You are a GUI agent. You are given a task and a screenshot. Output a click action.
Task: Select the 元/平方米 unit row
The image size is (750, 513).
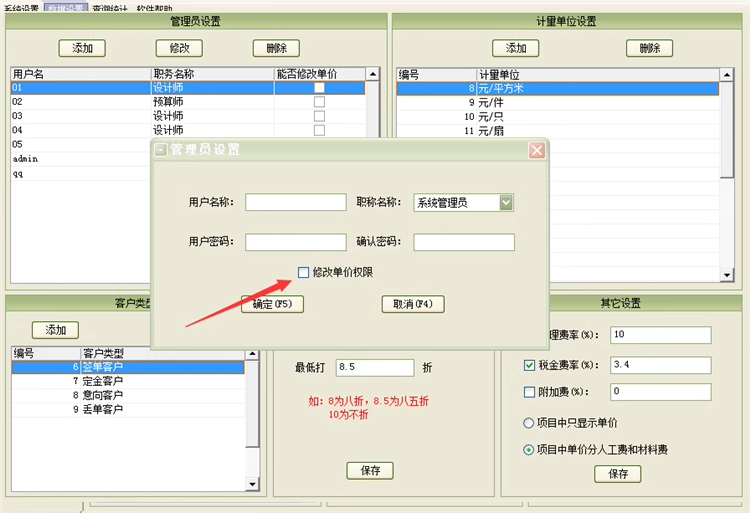click(558, 88)
